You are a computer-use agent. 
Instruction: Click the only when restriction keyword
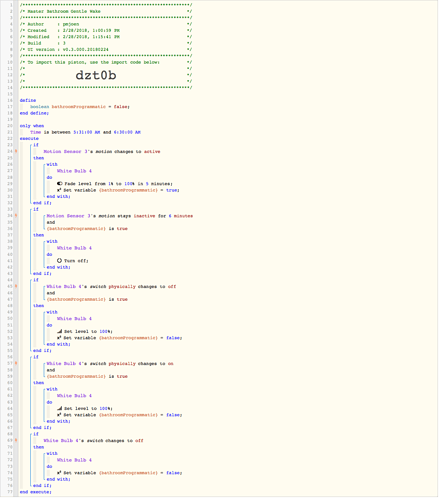(x=32, y=126)
